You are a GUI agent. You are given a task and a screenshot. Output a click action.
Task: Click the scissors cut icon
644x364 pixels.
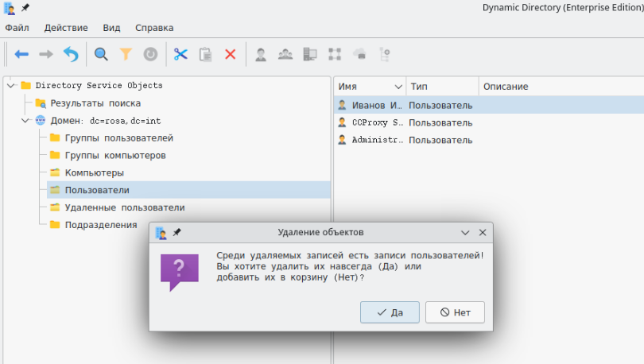tap(180, 54)
